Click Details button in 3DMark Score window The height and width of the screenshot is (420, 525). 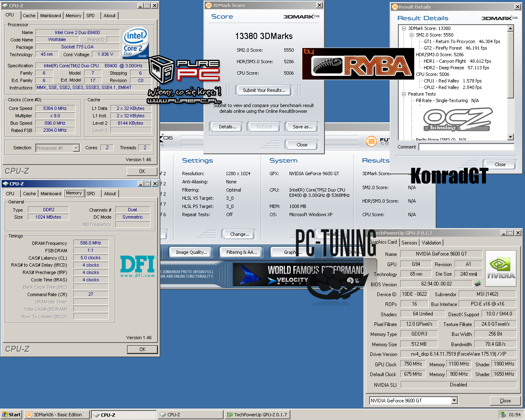(227, 127)
